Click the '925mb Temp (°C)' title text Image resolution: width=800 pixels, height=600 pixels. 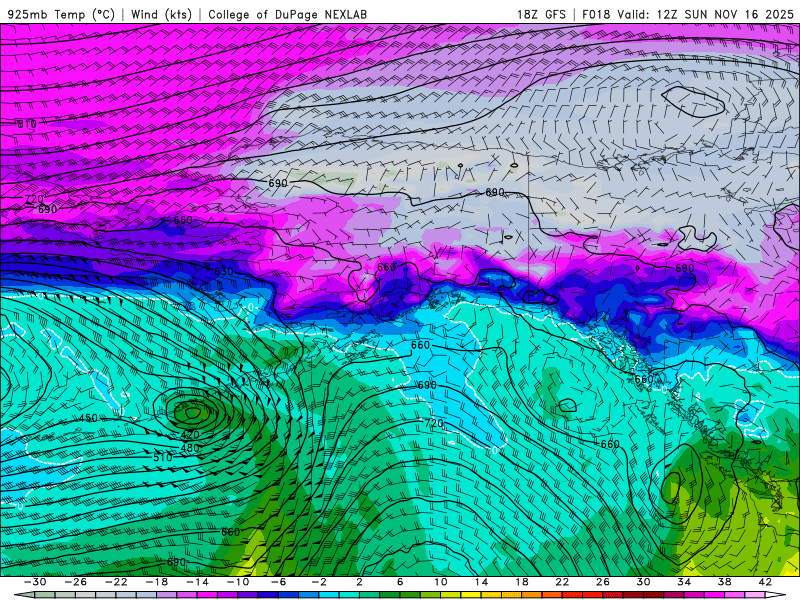point(61,14)
